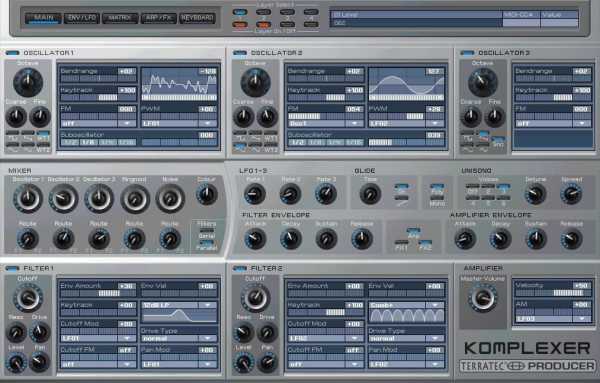
Task: Click the Glide Time knob
Action: (x=370, y=194)
